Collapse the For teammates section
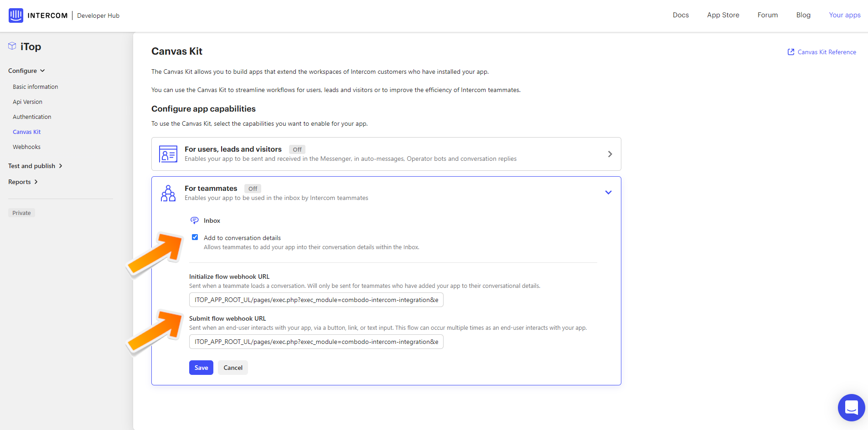868x430 pixels. pos(608,192)
